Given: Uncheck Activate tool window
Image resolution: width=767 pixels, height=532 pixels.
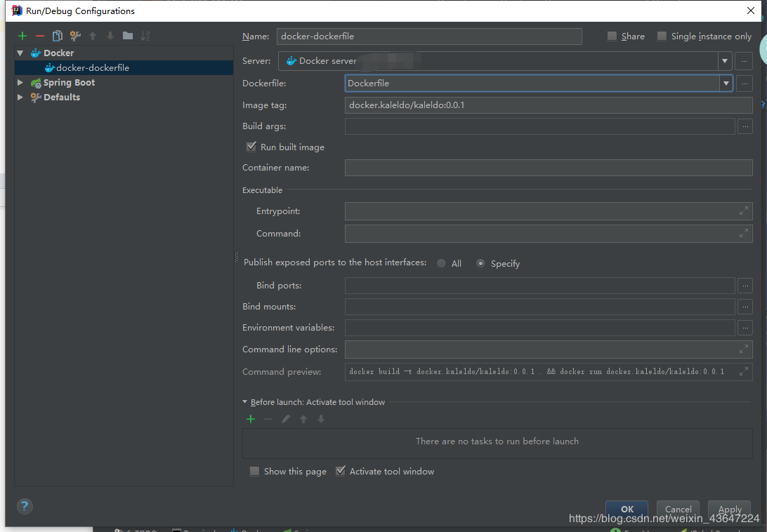Looking at the screenshot, I should (341, 472).
